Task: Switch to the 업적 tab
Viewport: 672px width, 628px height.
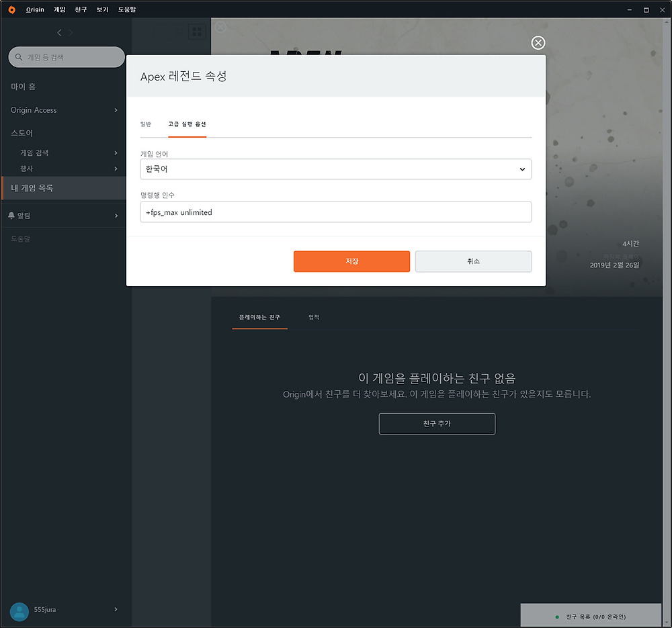Action: pos(314,318)
